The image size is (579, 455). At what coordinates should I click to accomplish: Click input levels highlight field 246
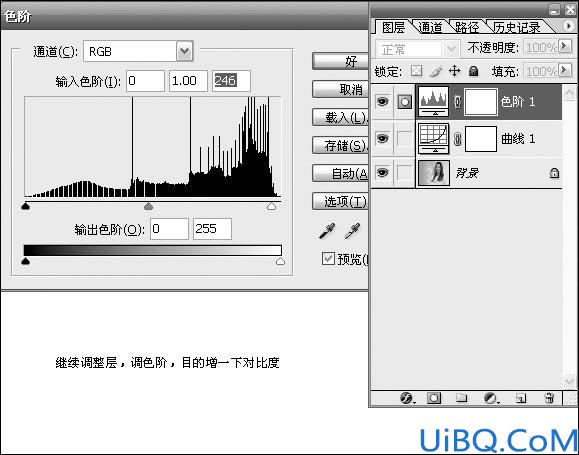pyautogui.click(x=232, y=81)
